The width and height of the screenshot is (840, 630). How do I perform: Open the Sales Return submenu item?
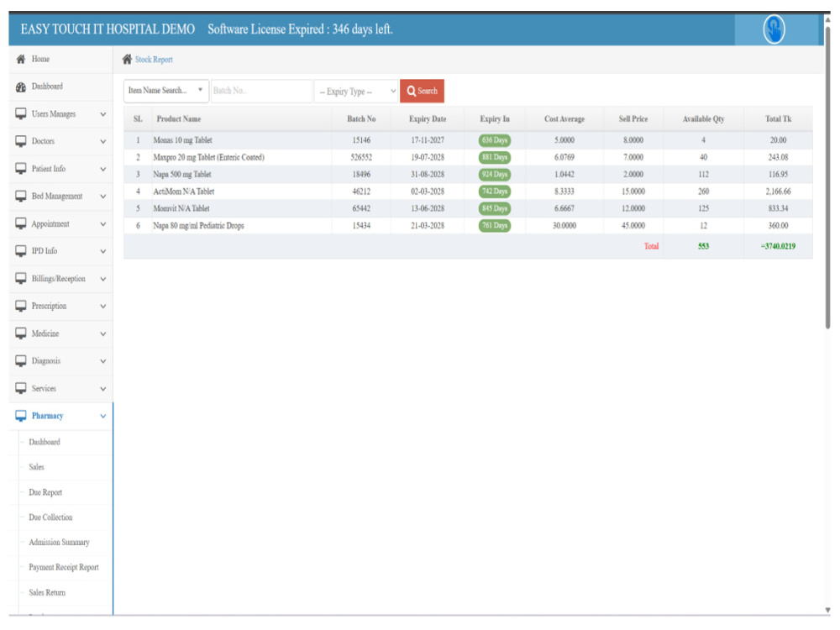click(x=47, y=592)
